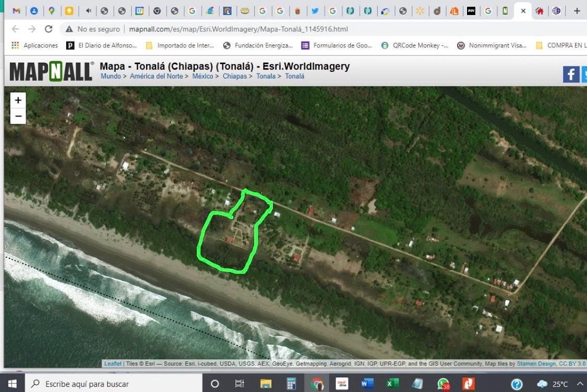Viewport: 587px width, 392px height.
Task: Reload the current page
Action: tap(49, 29)
